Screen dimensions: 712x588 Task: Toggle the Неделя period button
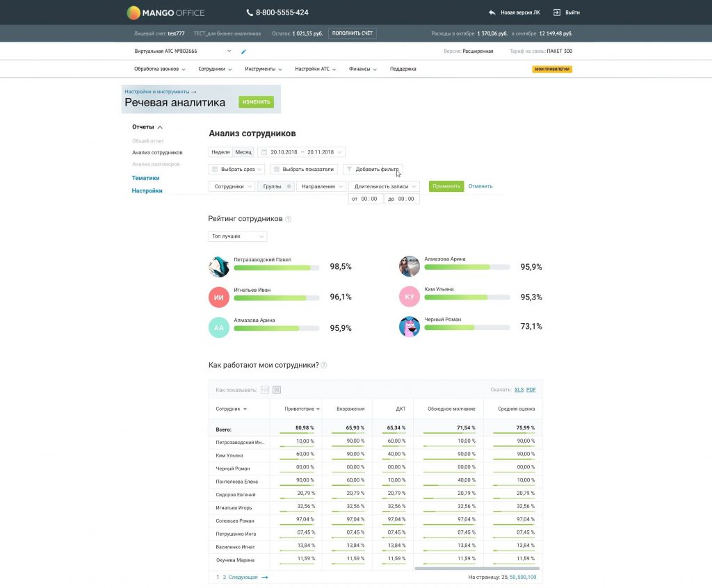pyautogui.click(x=220, y=152)
